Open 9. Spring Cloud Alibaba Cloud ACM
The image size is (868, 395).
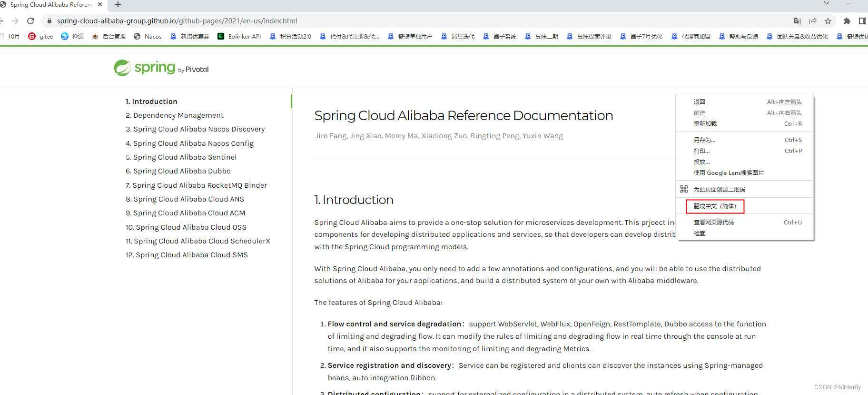pyautogui.click(x=186, y=213)
